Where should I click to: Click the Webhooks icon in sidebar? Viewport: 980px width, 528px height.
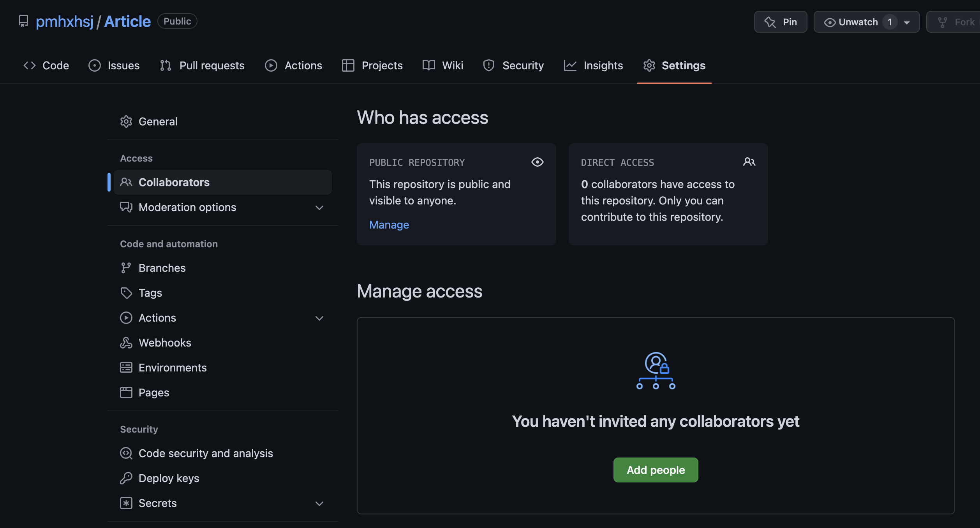pos(126,343)
